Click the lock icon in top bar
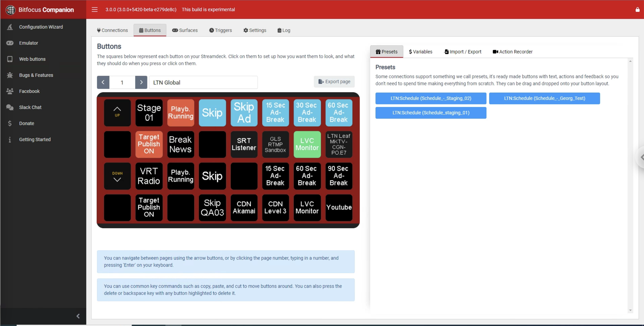 coord(637,10)
